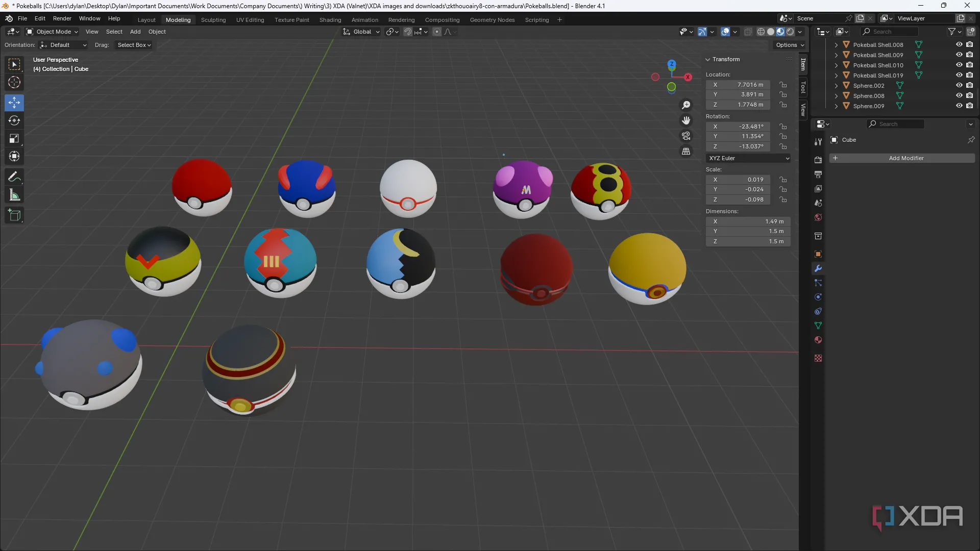Click the Add Modifier button
The image size is (980, 551).
(902, 158)
